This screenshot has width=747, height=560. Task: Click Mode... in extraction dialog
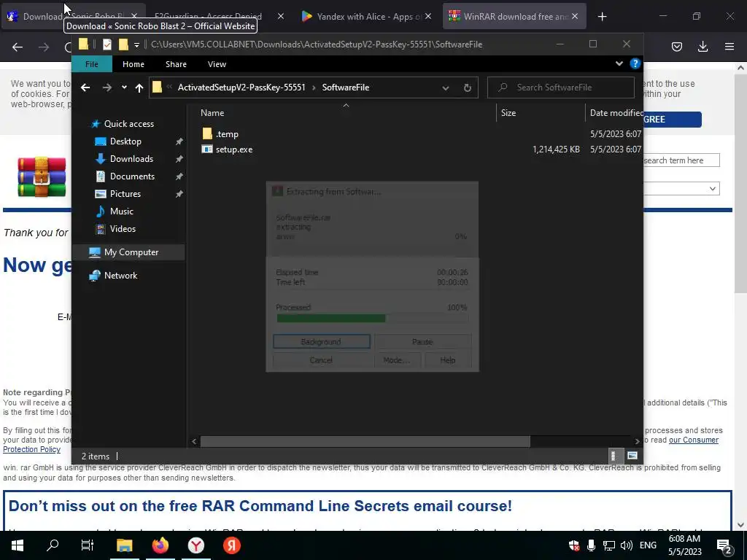click(397, 360)
